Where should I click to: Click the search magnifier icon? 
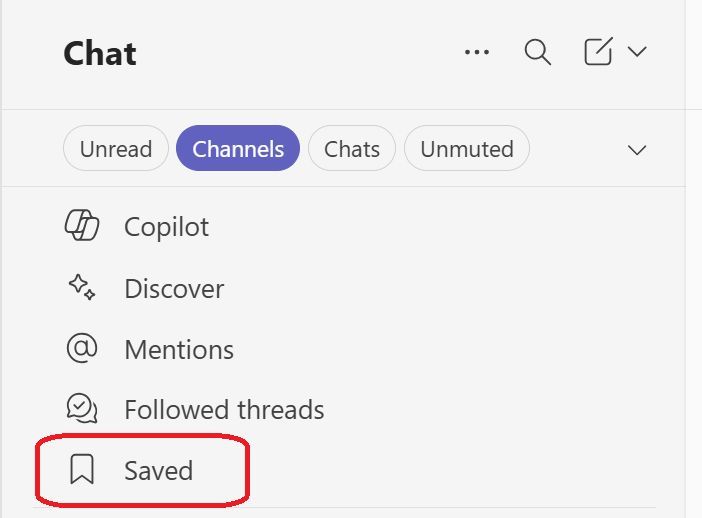pos(538,52)
